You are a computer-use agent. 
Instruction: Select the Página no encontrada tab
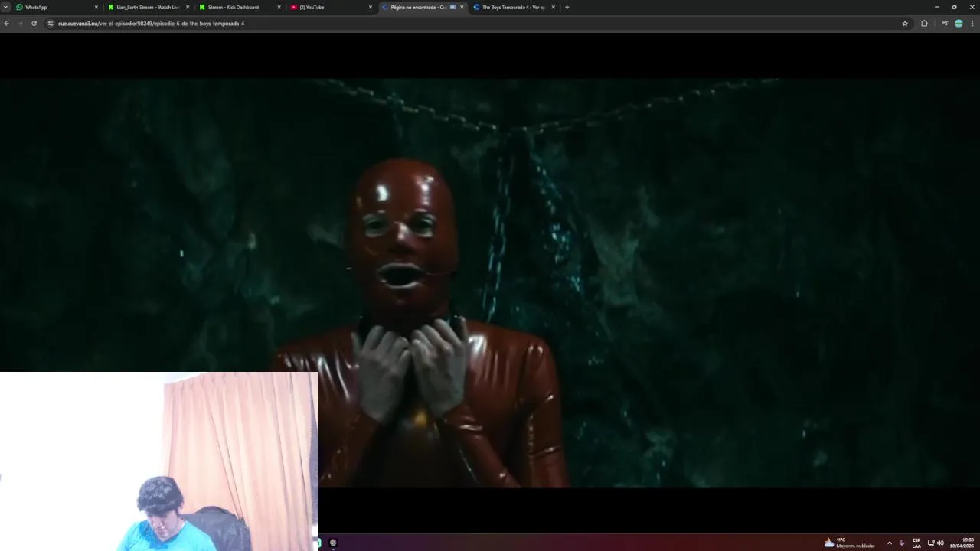[x=423, y=7]
